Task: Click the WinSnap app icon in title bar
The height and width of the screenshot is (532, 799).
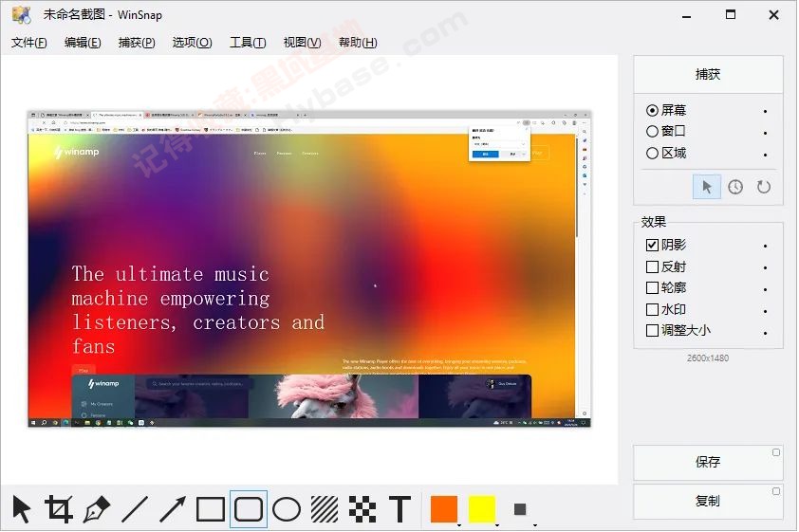Action: click(x=22, y=15)
